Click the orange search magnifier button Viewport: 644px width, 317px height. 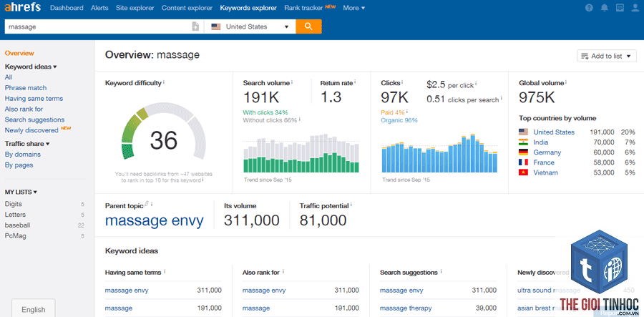coord(308,26)
